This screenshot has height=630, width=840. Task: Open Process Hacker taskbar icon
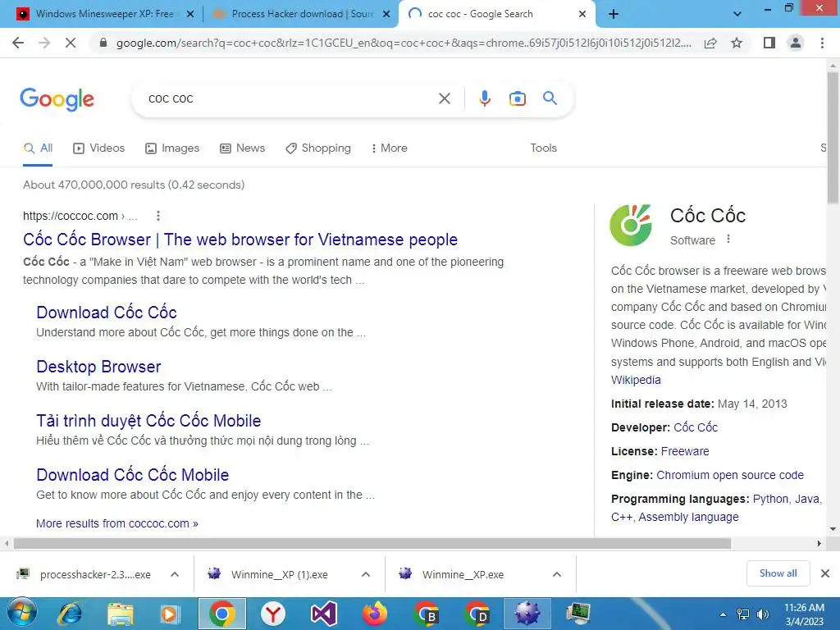click(578, 614)
